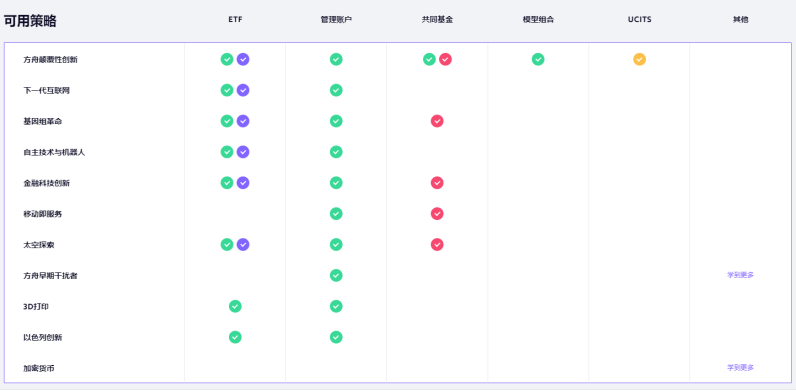Click the 管理账户 check for 3D打印
The height and width of the screenshot is (392, 796).
[336, 306]
